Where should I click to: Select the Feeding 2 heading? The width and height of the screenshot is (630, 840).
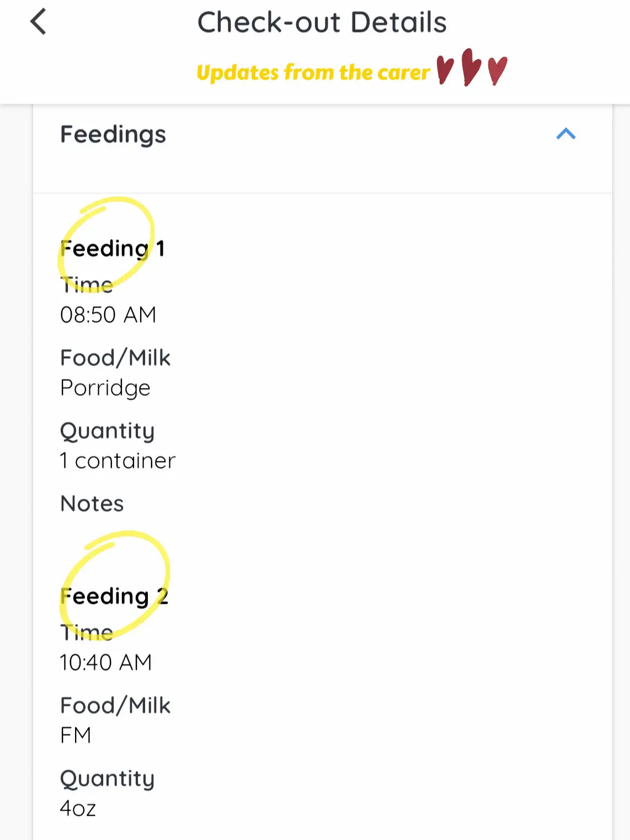tap(114, 597)
